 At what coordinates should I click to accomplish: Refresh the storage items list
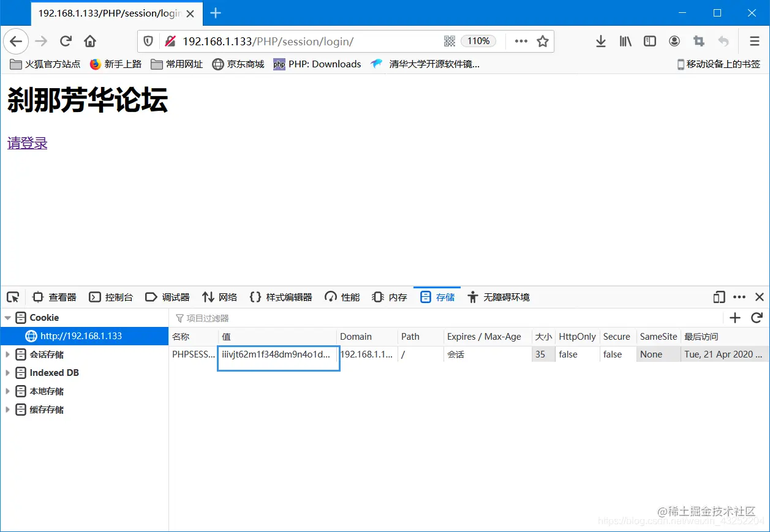[757, 318]
